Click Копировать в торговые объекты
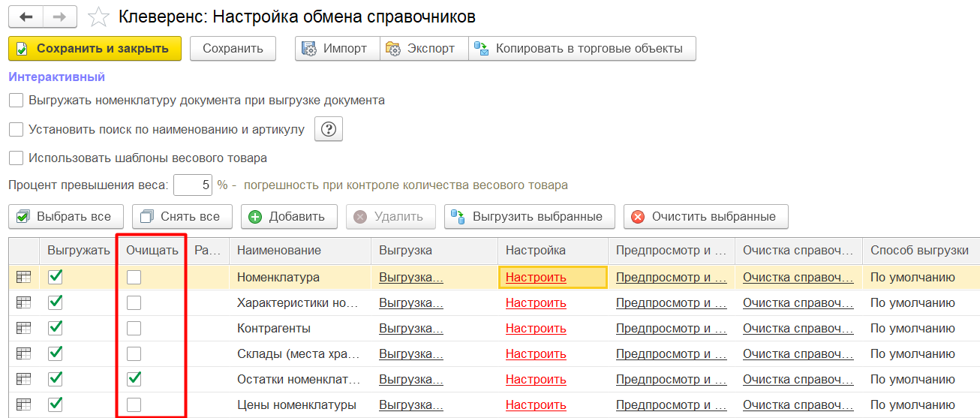 582,48
